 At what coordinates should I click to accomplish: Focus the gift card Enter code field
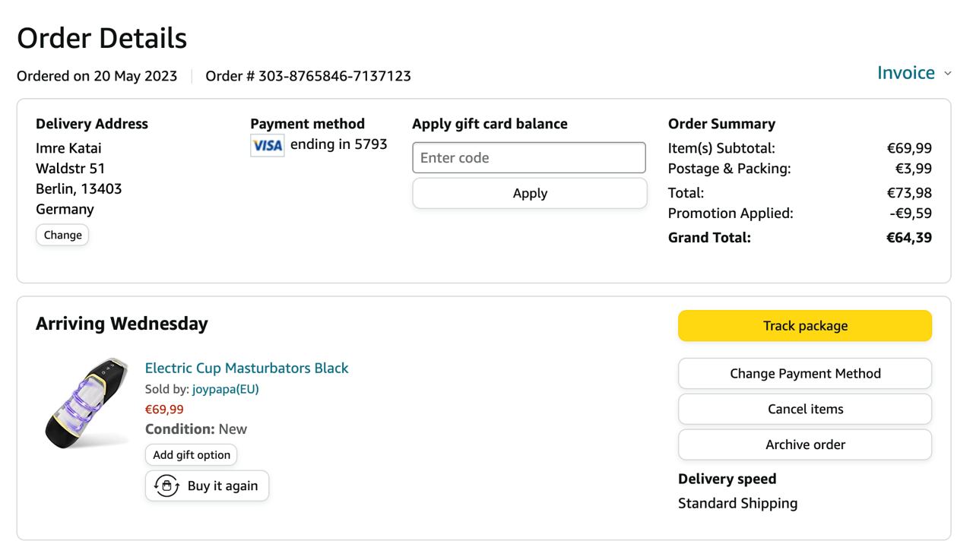tap(529, 158)
